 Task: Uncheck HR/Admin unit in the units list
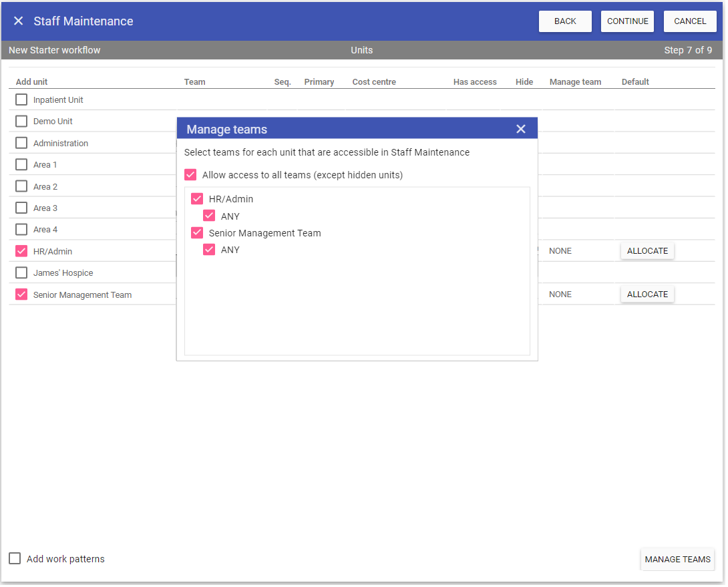coord(21,252)
